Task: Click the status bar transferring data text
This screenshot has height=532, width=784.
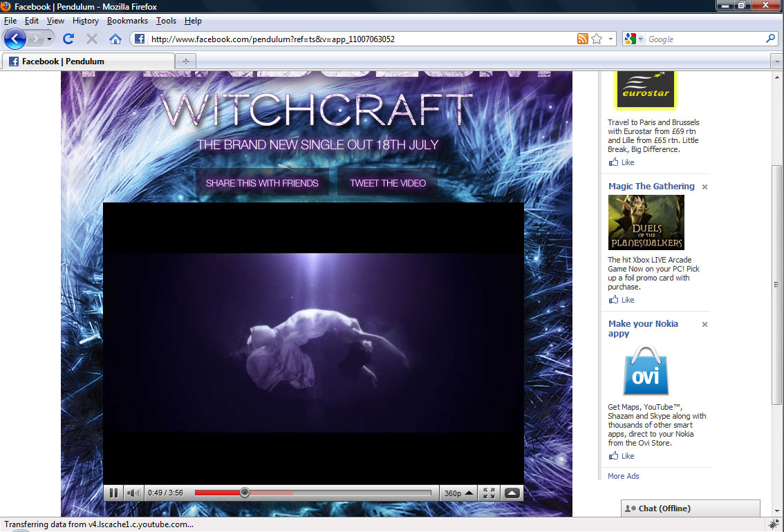Action: click(99, 524)
